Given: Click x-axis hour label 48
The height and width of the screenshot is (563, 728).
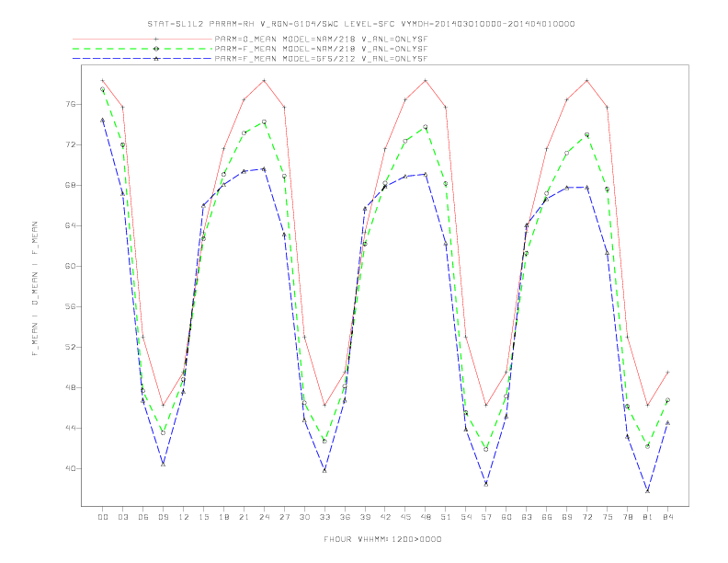Looking at the screenshot, I should coord(426,517).
